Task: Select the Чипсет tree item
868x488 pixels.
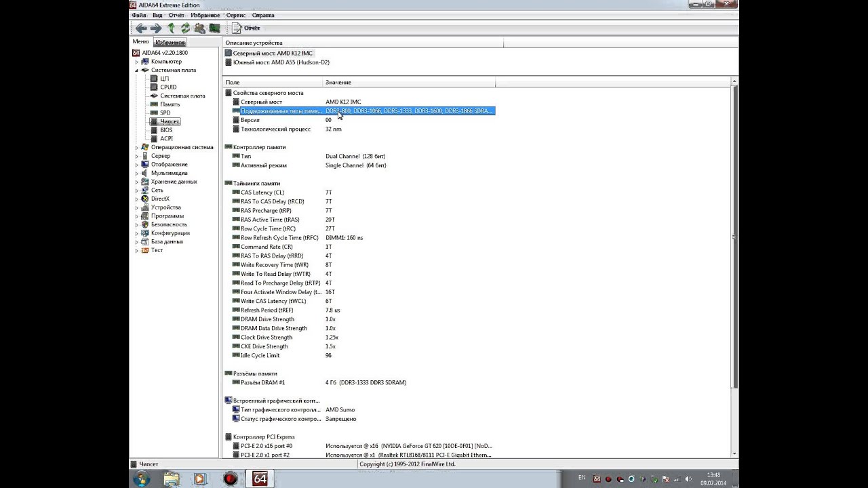Action: pyautogui.click(x=170, y=121)
